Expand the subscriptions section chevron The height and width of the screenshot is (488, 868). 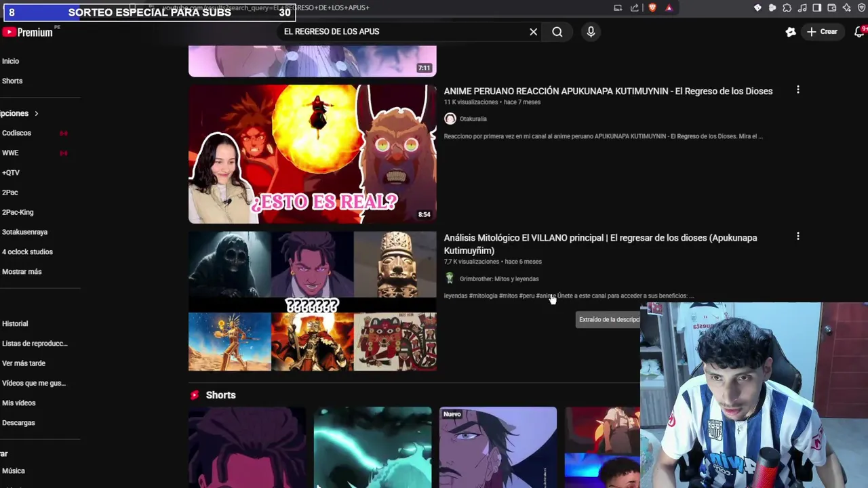click(36, 113)
